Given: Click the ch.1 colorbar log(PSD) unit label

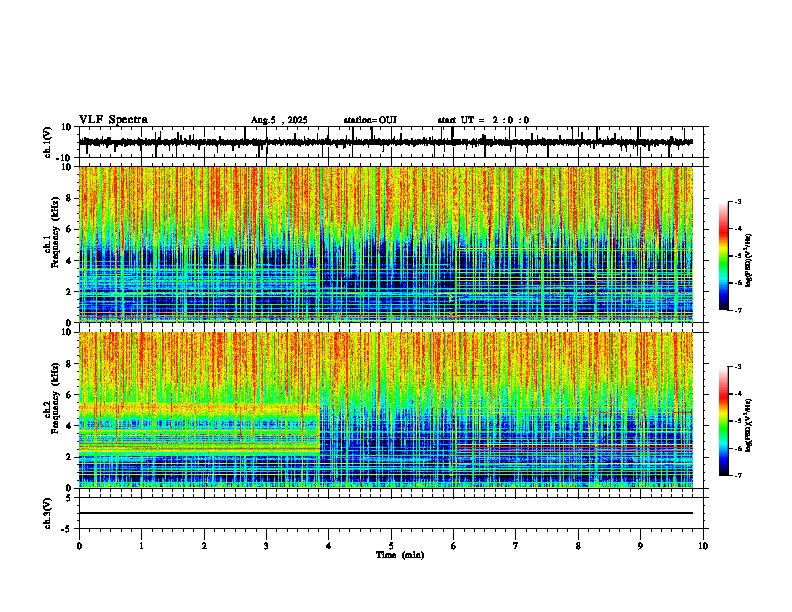Looking at the screenshot, I should [749, 260].
